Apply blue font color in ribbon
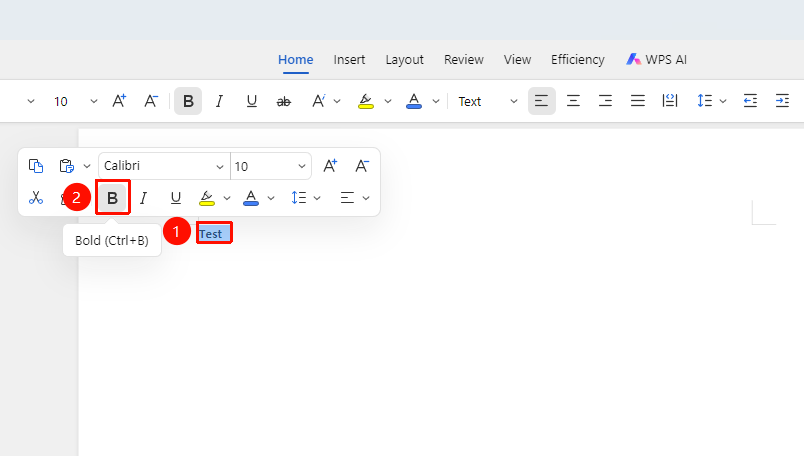The width and height of the screenshot is (804, 456). point(414,101)
